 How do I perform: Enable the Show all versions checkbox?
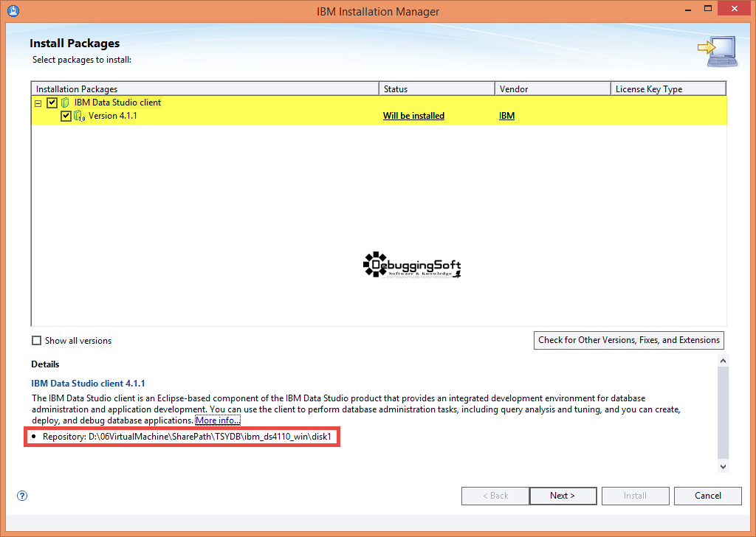point(37,341)
